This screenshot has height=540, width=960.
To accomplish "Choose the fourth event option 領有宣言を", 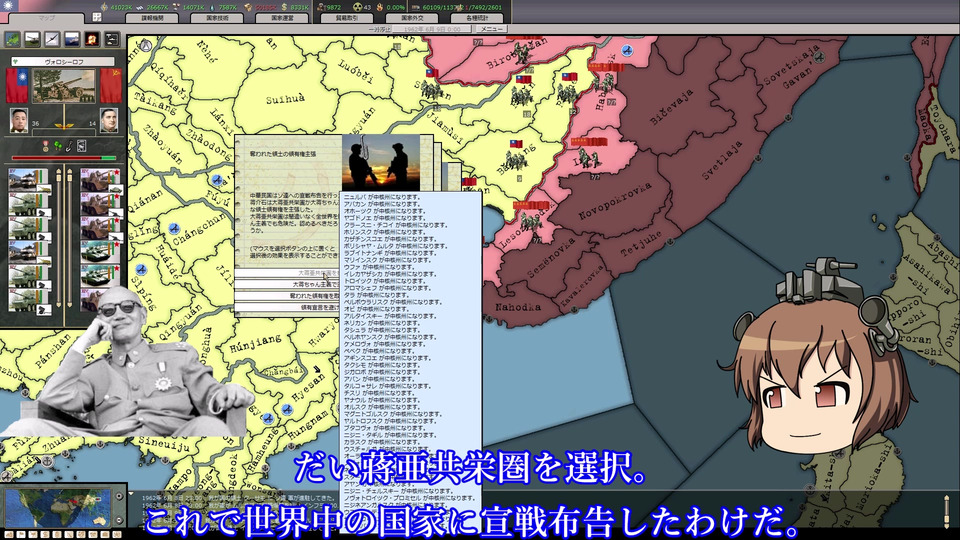I will (288, 307).
